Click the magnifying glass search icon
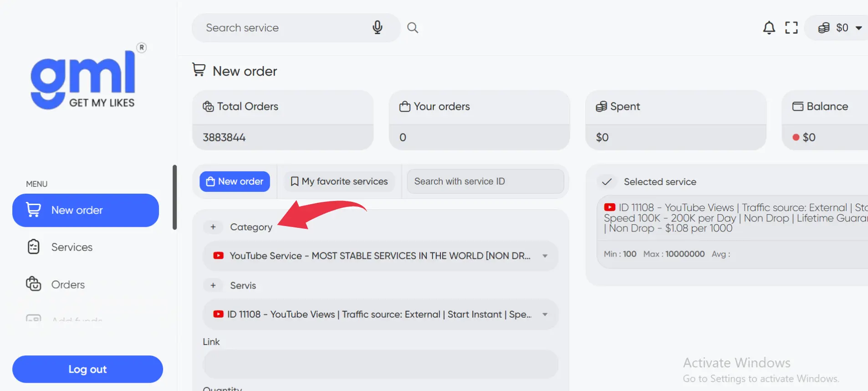The height and width of the screenshot is (391, 868). (x=413, y=28)
